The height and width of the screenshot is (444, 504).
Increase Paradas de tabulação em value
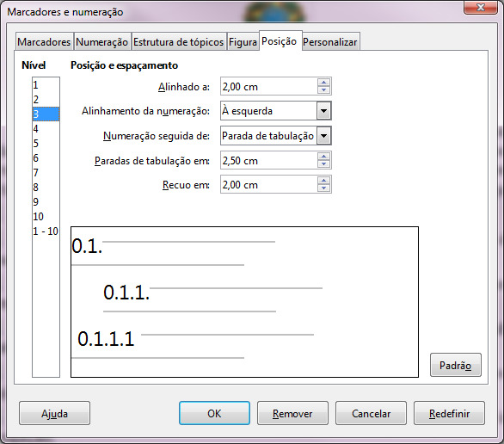pos(323,157)
